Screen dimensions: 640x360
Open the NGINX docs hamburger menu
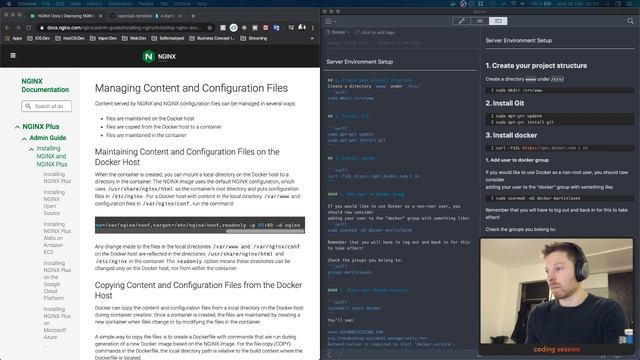point(13,56)
